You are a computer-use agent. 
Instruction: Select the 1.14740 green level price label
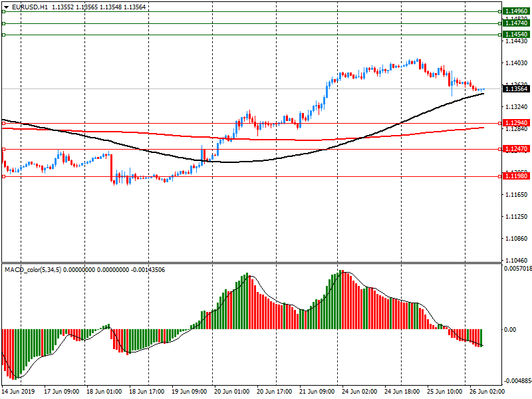517,23
